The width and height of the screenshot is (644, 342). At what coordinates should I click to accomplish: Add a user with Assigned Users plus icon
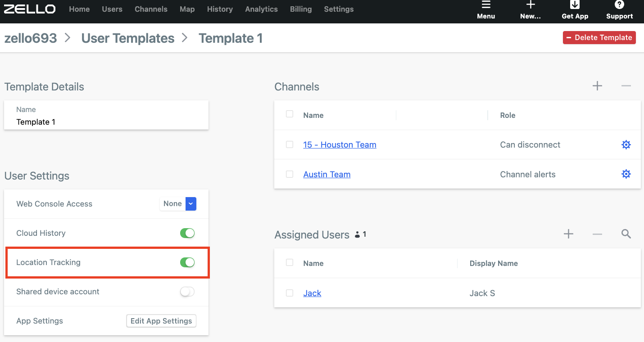coord(568,234)
